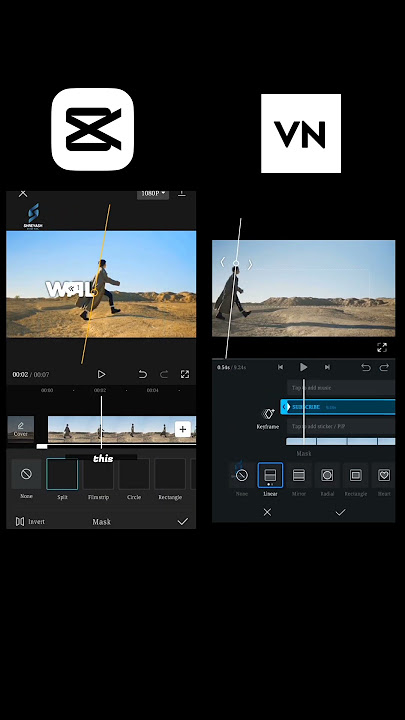Add a clip with the plus button

[x=182, y=429]
